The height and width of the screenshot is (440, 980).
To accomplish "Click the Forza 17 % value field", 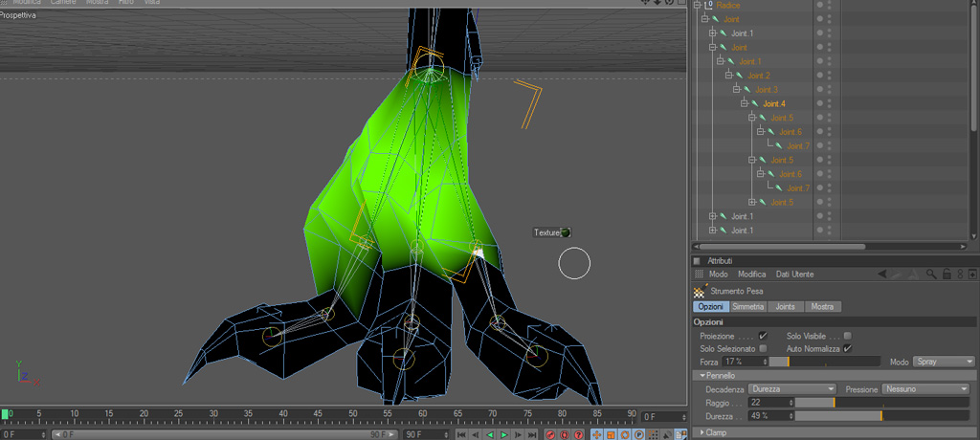I will coord(745,362).
